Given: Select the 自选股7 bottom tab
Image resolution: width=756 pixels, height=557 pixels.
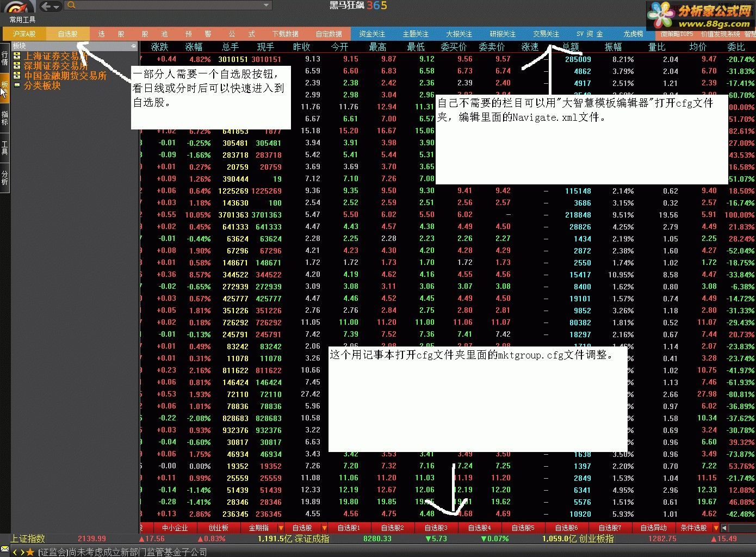Looking at the screenshot, I should point(610,528).
